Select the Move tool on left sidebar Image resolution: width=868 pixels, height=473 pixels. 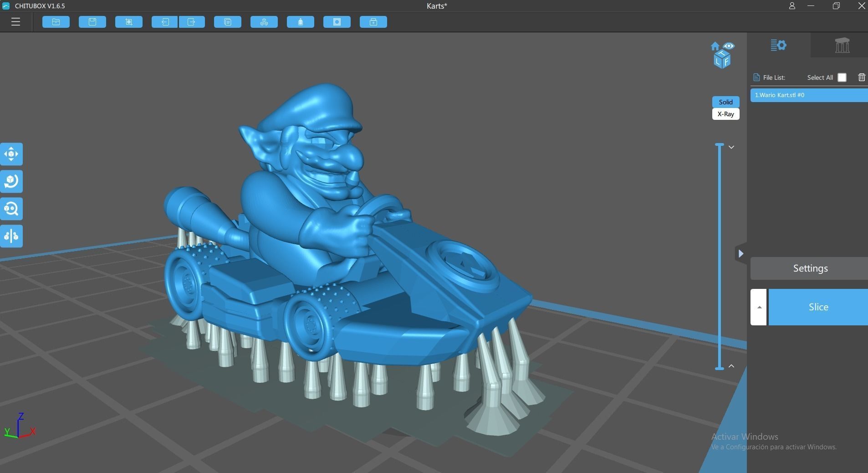[x=11, y=154]
